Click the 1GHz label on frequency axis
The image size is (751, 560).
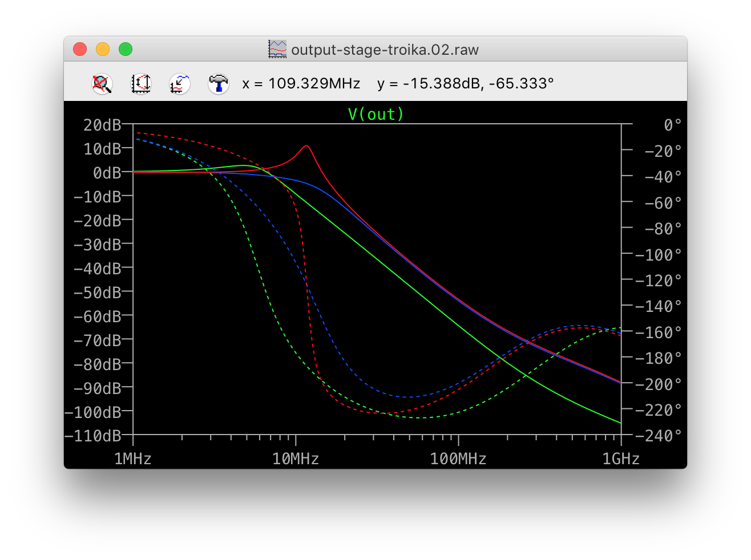[x=621, y=459]
